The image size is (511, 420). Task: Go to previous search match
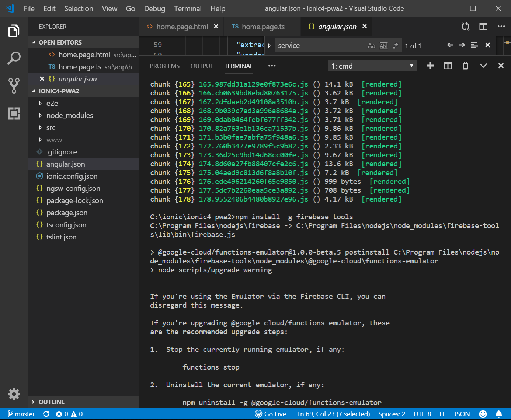pos(450,45)
